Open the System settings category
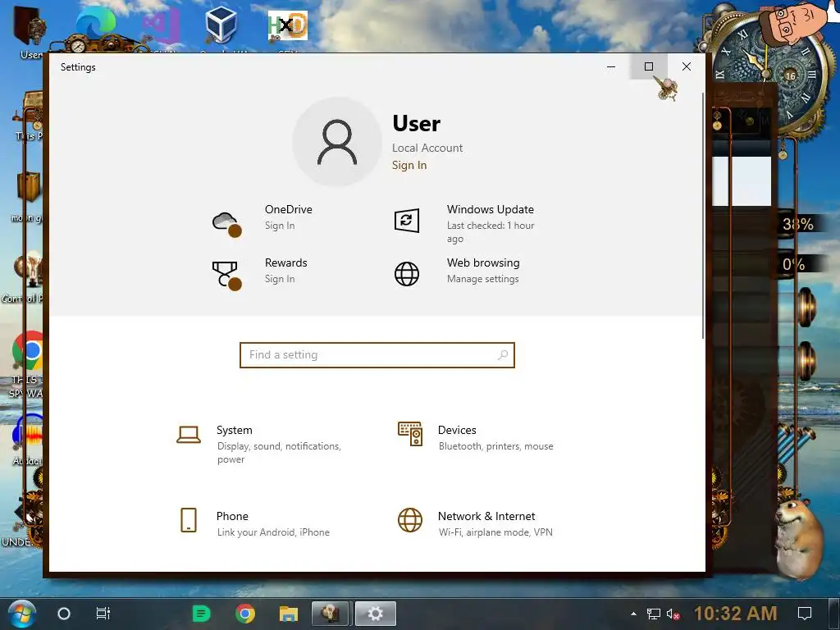 [260, 444]
